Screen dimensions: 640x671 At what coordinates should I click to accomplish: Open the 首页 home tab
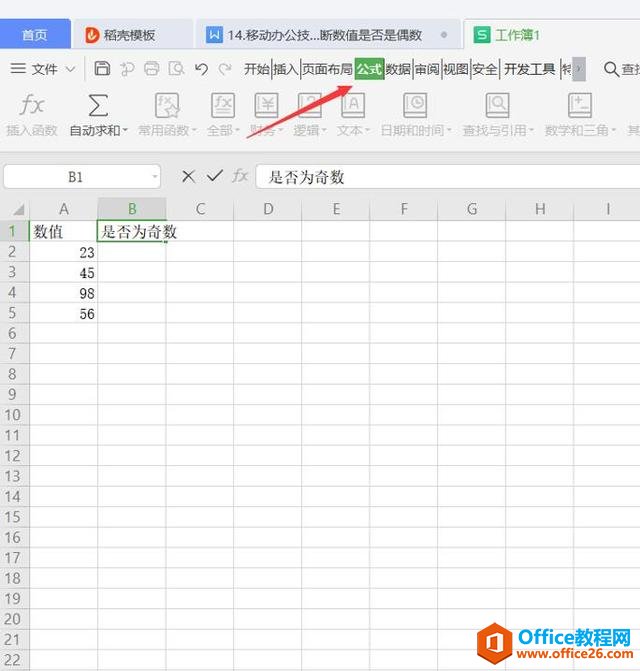35,34
